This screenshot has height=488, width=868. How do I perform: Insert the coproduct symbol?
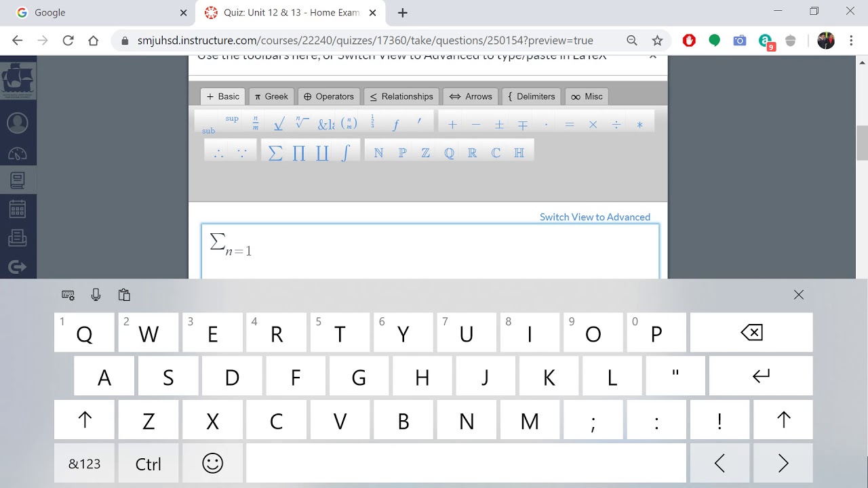(322, 152)
